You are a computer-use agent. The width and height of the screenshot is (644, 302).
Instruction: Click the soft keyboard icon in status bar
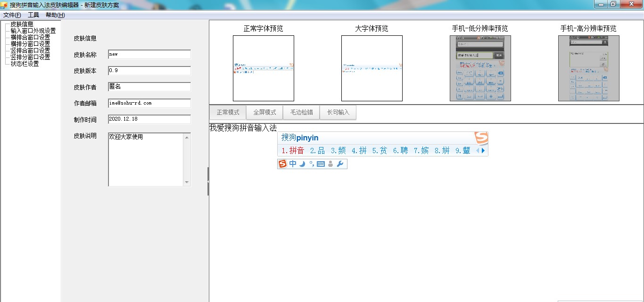pos(321,164)
